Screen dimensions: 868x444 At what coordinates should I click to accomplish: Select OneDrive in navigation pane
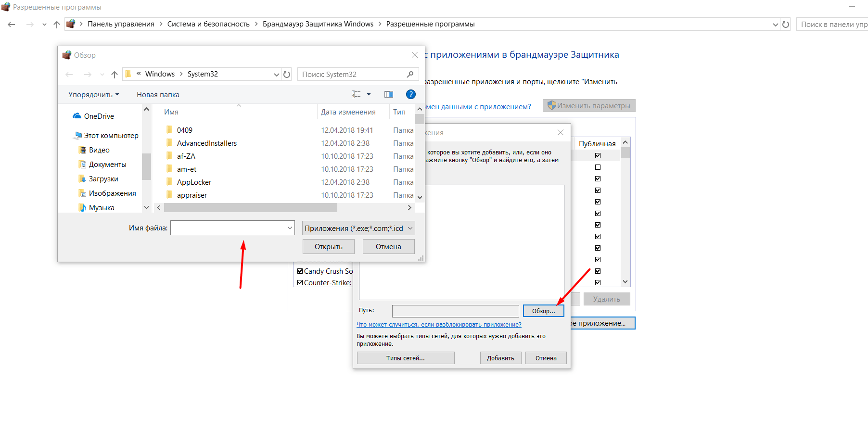[x=94, y=116]
